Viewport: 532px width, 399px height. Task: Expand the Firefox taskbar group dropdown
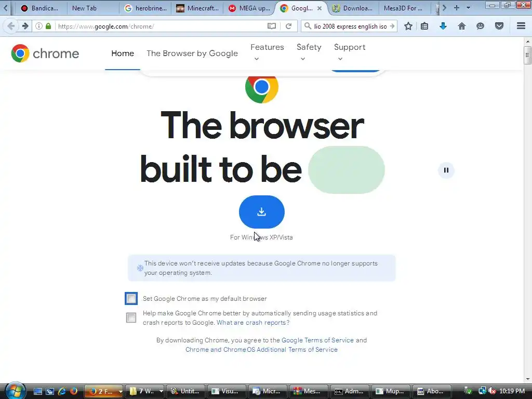(x=121, y=391)
